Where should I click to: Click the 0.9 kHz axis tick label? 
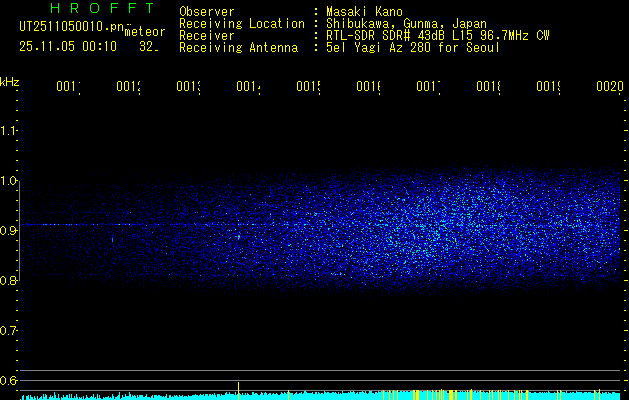tap(8, 231)
